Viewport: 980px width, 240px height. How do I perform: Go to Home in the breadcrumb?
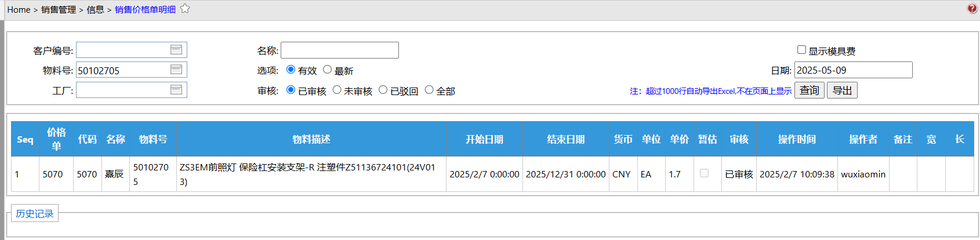pyautogui.click(x=19, y=9)
